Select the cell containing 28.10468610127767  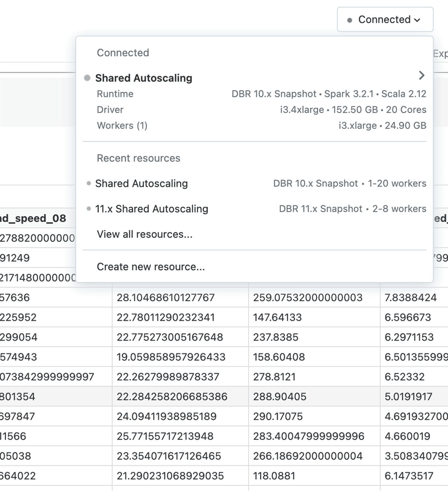[165, 298]
